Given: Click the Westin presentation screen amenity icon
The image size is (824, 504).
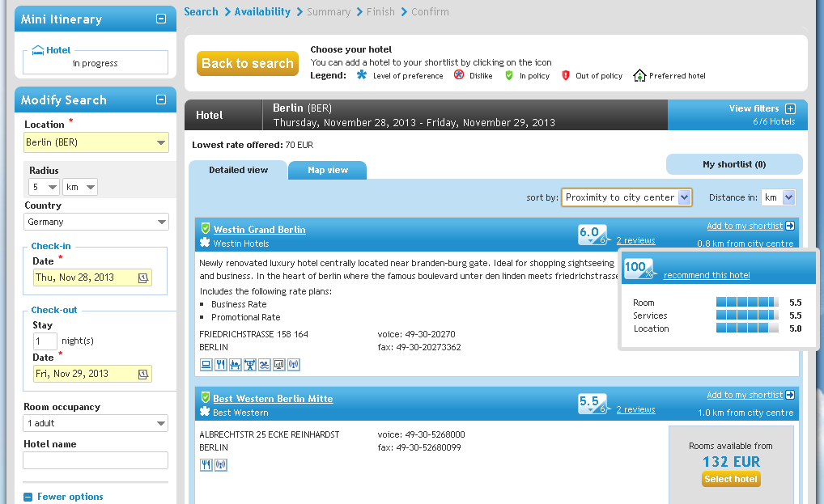Looking at the screenshot, I should pyautogui.click(x=279, y=364).
